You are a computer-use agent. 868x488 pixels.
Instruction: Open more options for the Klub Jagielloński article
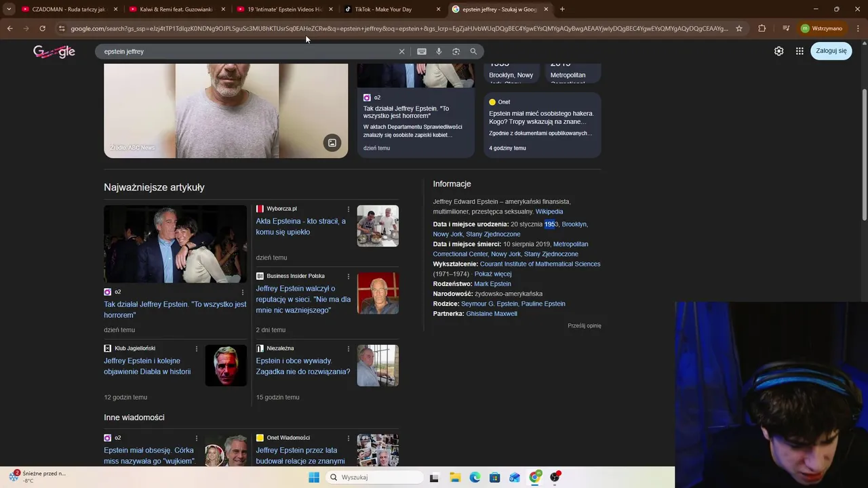(x=197, y=348)
